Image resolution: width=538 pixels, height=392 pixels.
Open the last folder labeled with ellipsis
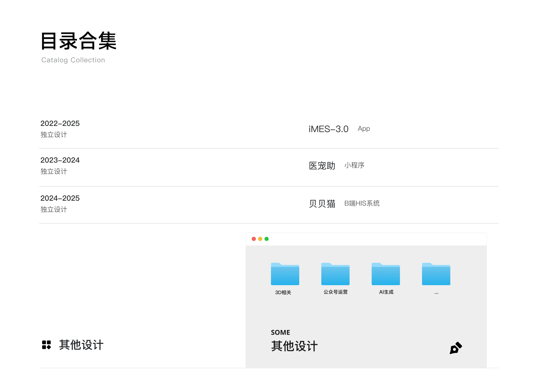436,274
